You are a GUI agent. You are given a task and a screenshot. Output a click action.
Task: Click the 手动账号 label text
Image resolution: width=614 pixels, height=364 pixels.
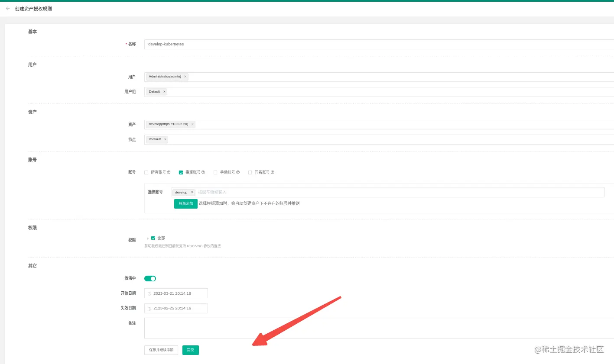(227, 172)
